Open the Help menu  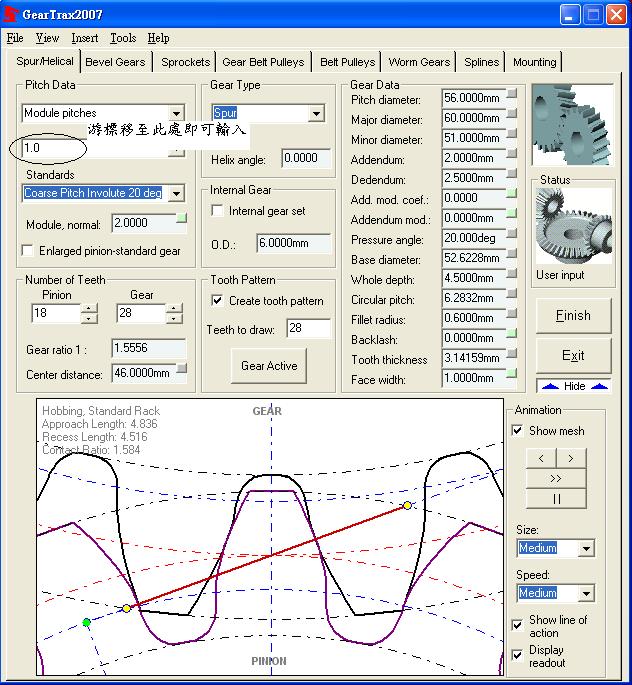coord(158,38)
